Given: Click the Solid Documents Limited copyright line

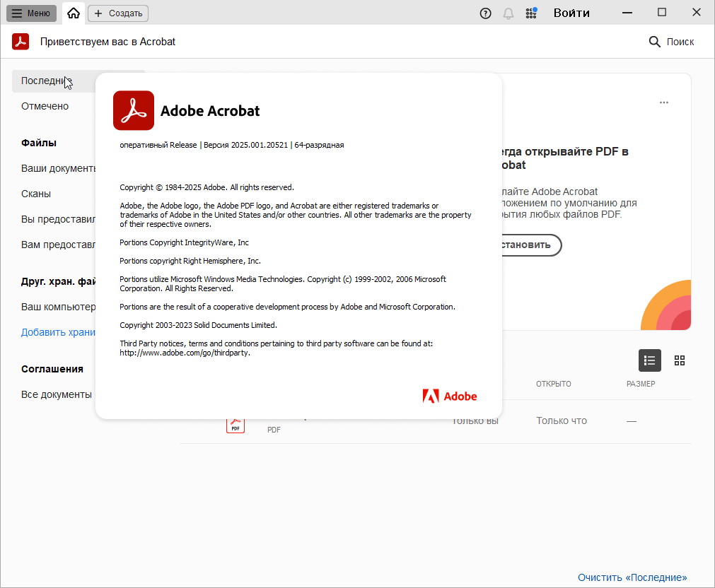Looking at the screenshot, I should pyautogui.click(x=198, y=325).
